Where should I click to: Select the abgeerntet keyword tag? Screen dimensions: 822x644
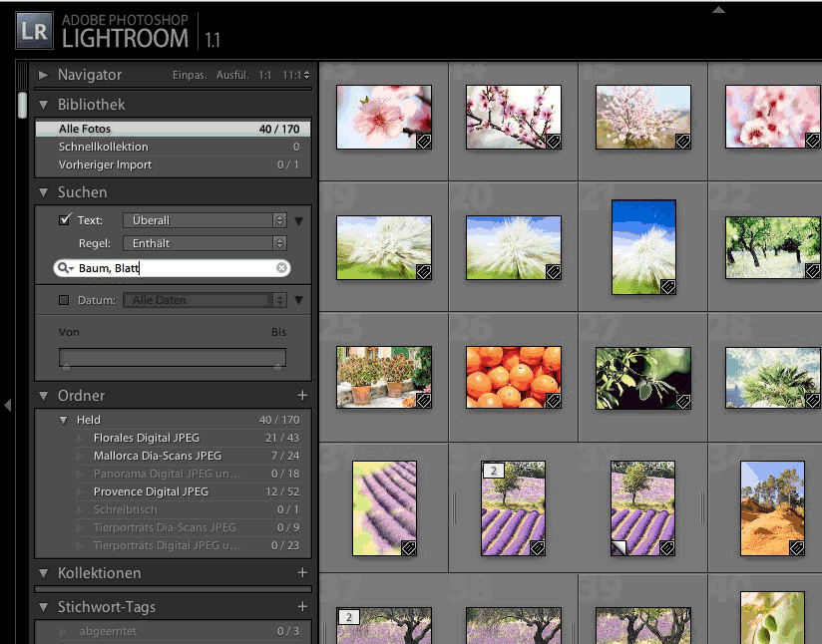173,631
